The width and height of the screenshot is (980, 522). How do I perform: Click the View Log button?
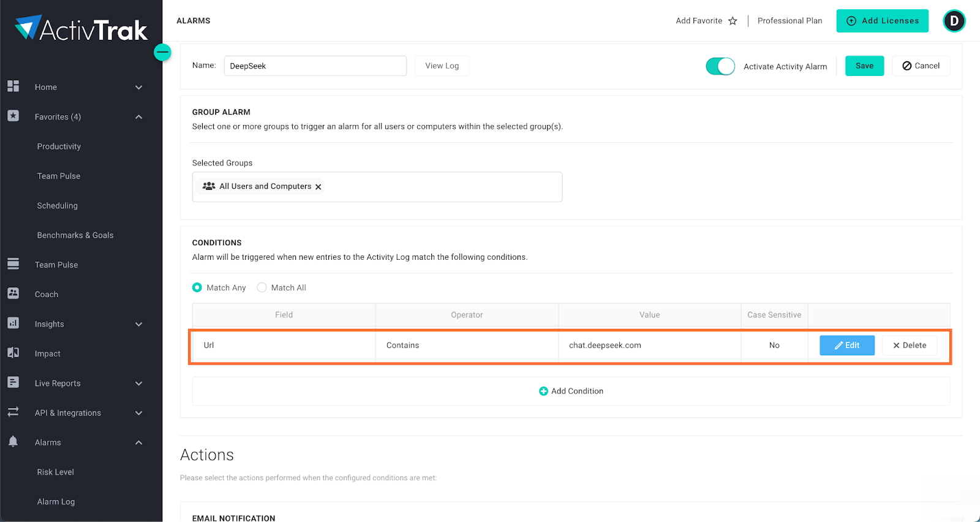pos(442,66)
